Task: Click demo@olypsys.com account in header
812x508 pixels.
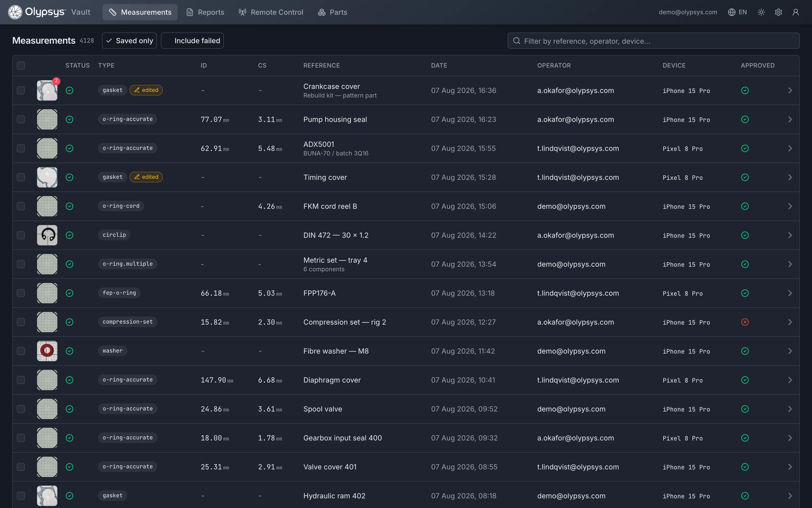Action: 688,12
